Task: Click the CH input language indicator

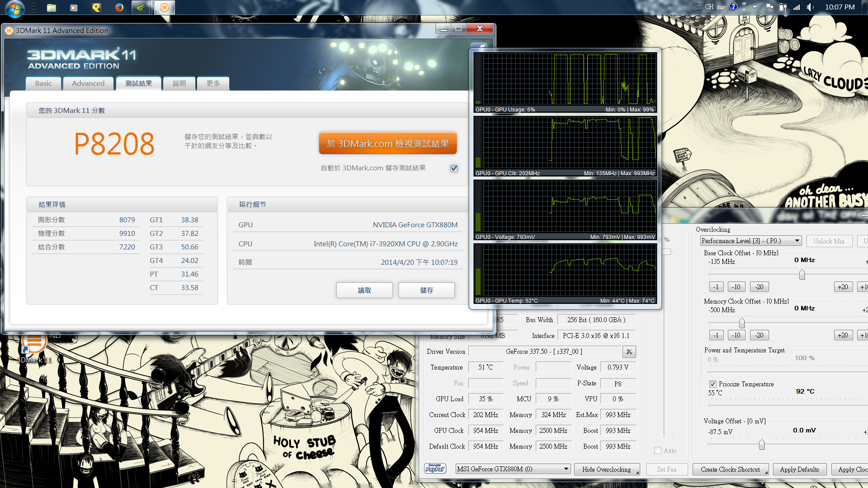Action: (x=709, y=7)
